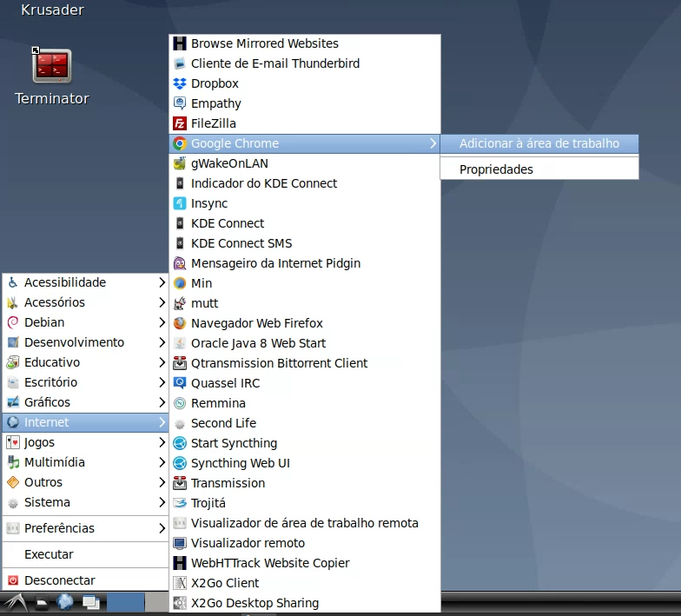Expand the Acessibilidade submenu arrow
The width and height of the screenshot is (681, 616).
162,282
